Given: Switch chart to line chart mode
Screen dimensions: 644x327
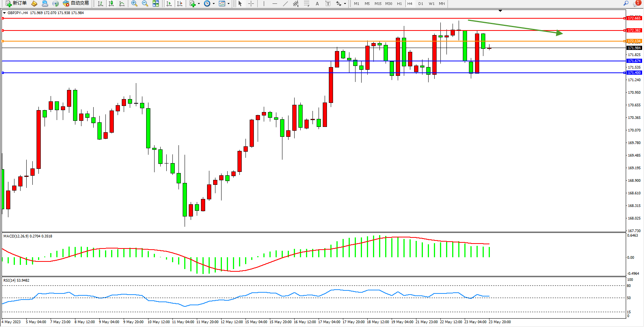Looking at the screenshot, I should (x=122, y=3).
